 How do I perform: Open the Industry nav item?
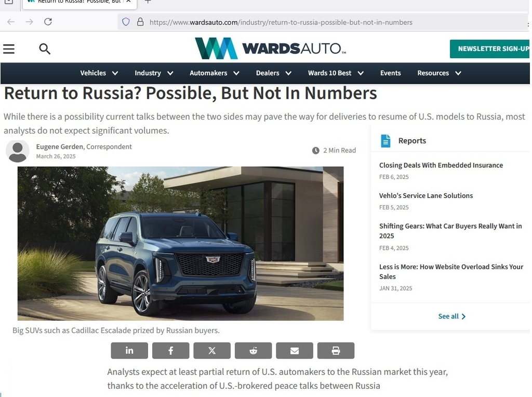point(148,73)
